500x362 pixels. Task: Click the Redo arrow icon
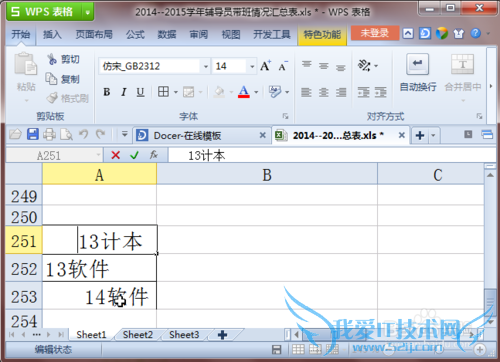pyautogui.click(x=100, y=134)
